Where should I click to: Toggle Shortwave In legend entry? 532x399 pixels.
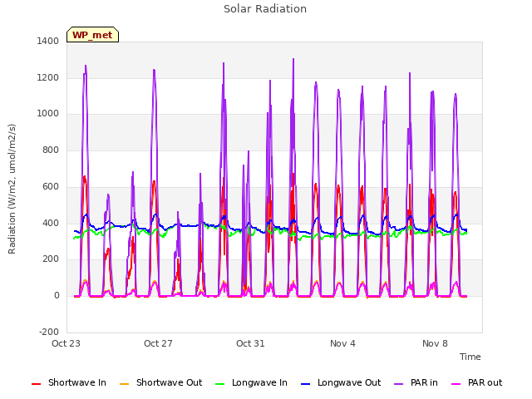[x=69, y=382]
